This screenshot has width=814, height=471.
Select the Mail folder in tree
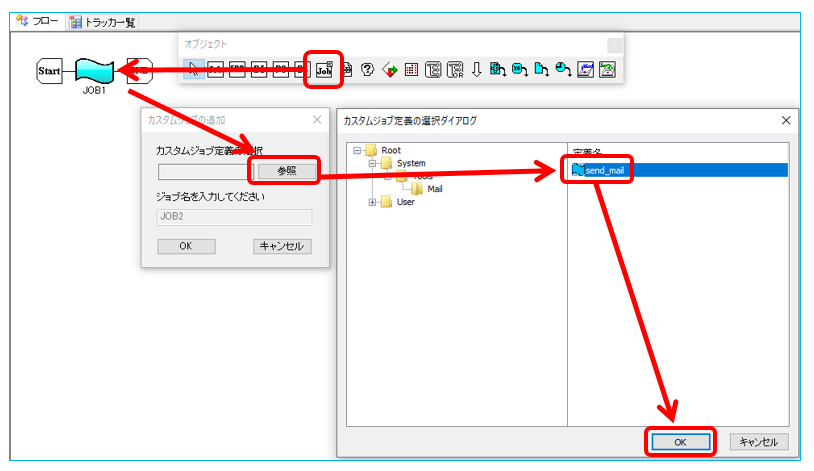pos(434,188)
